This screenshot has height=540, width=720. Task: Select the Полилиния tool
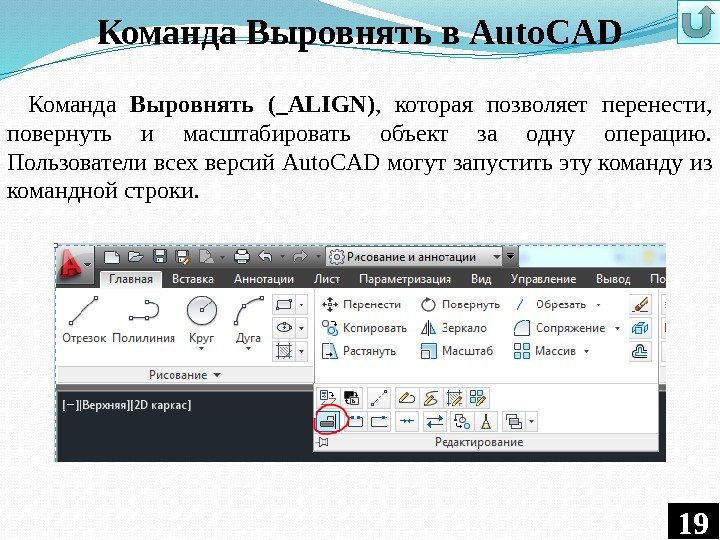point(143,320)
